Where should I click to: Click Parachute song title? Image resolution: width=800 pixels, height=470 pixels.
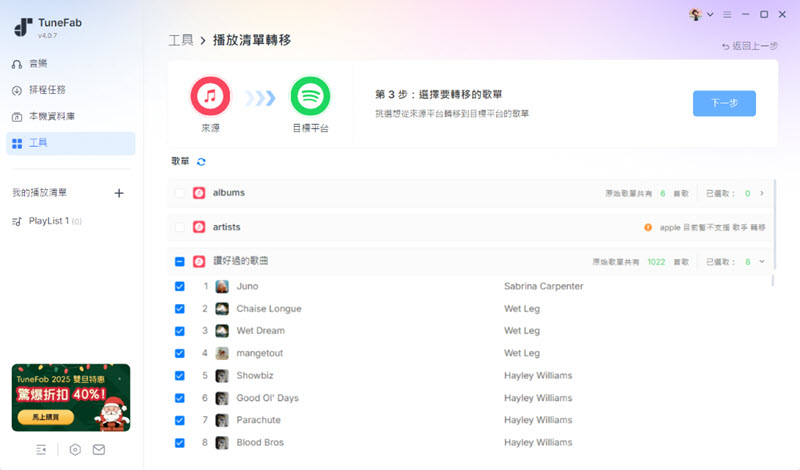(258, 420)
